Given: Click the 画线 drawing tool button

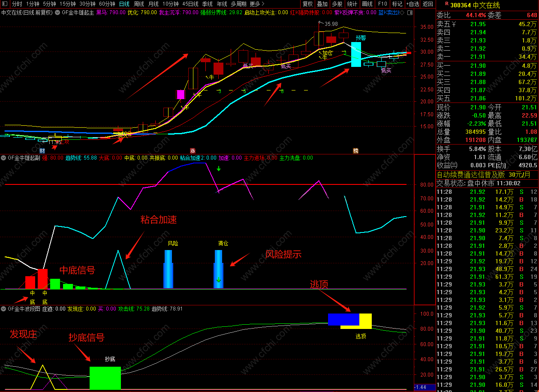Looking at the screenshot, I should click(x=367, y=4).
